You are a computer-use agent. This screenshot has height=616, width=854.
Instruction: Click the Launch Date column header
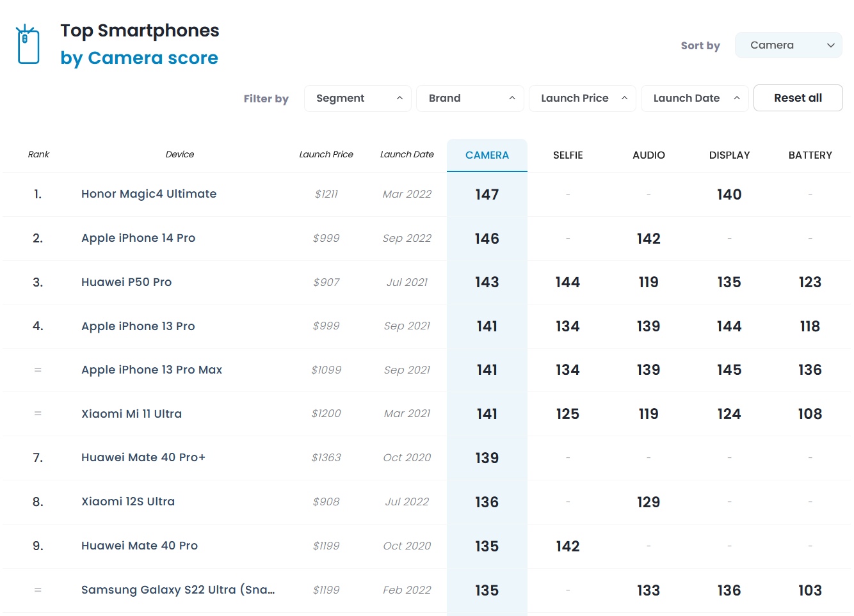coord(407,154)
